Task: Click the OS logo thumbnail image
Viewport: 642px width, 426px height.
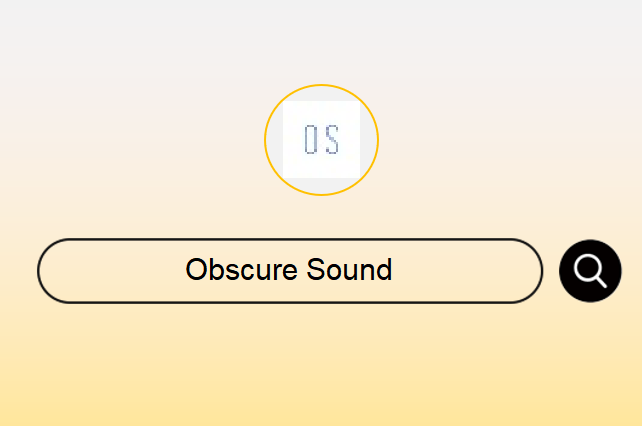Action: [321, 140]
